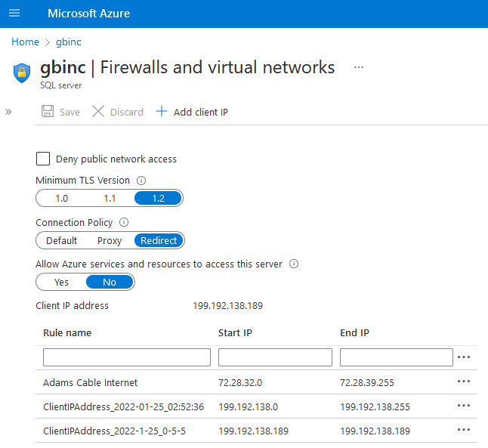Set minimum TLS version to 1.1
Image resolution: width=488 pixels, height=448 pixels.
point(110,199)
